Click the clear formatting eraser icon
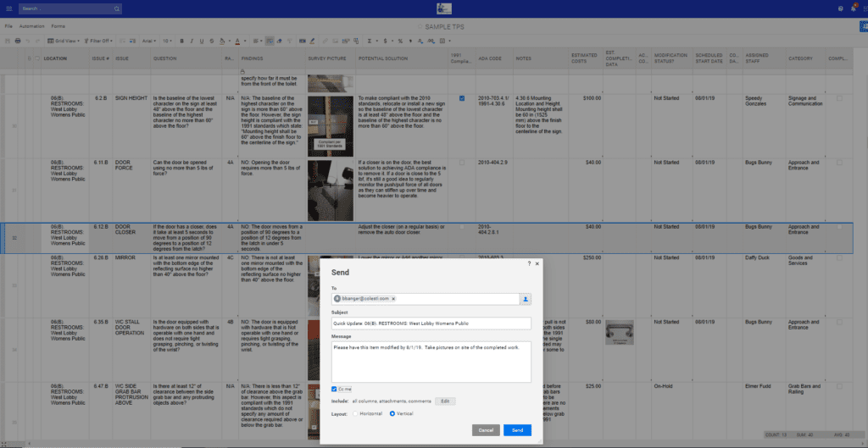This screenshot has width=868, height=448. (x=280, y=41)
